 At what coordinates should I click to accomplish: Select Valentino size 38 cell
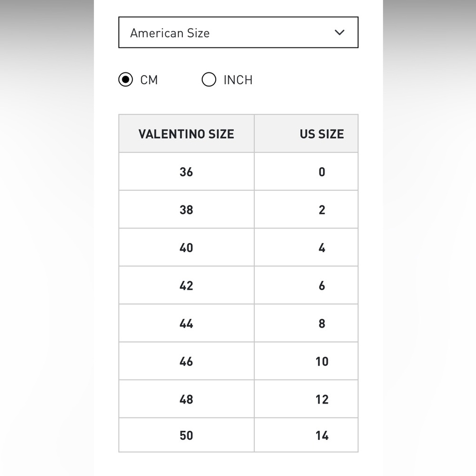(x=187, y=209)
